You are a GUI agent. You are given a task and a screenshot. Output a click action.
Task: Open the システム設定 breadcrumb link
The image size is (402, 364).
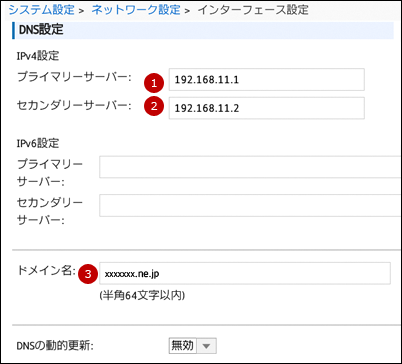point(42,10)
